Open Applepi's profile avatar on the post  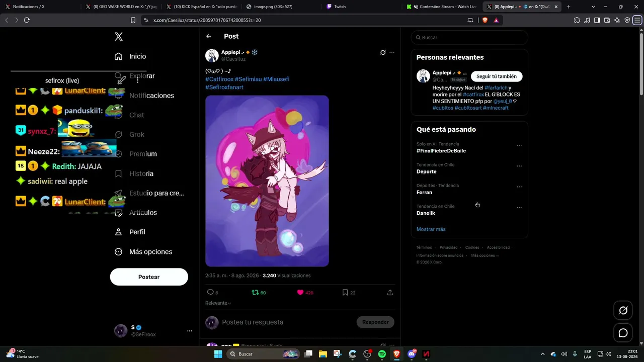212,55
